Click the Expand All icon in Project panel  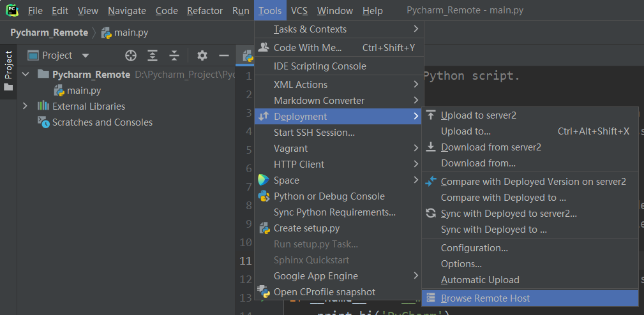(x=153, y=55)
